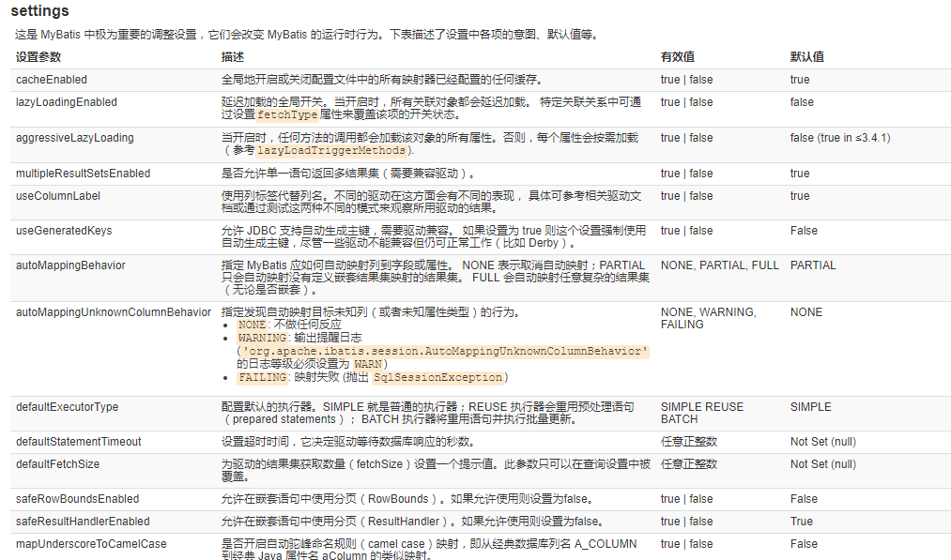Click the lazyLoadingEnabled parameter name
The image size is (951, 560).
pos(66,102)
